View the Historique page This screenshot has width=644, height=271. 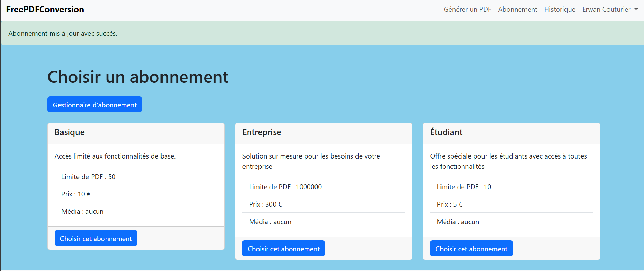tap(560, 10)
